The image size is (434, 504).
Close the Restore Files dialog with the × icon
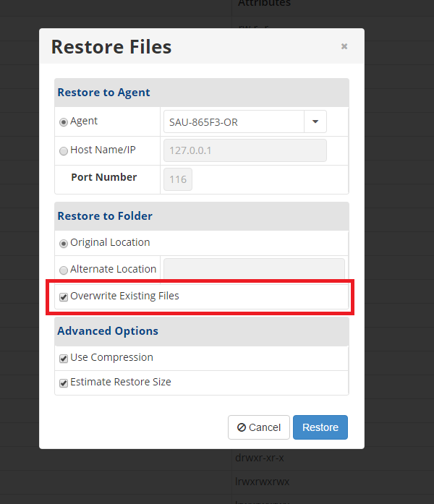click(344, 46)
